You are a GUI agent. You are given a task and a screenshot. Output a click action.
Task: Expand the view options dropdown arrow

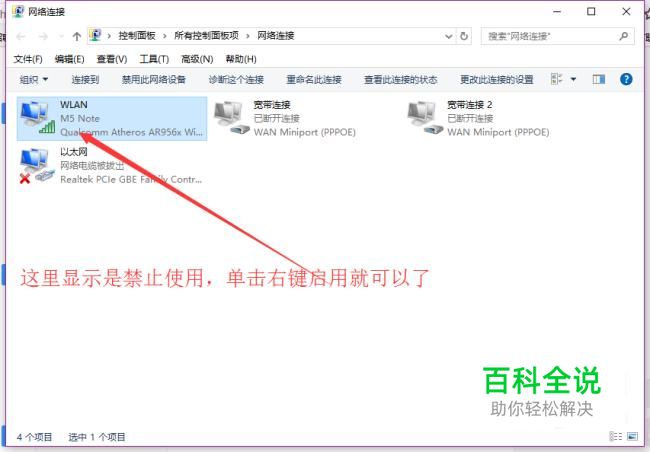(x=573, y=79)
